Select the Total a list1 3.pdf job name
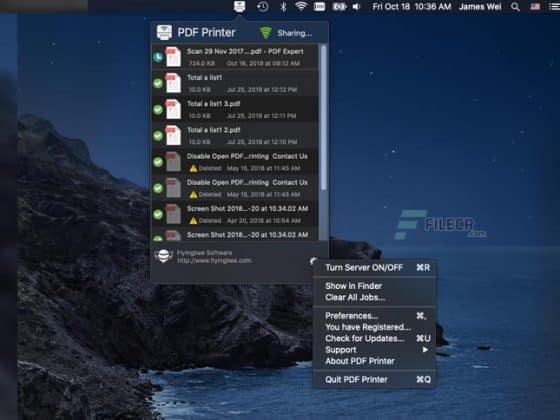The height and width of the screenshot is (420, 560). point(214,104)
